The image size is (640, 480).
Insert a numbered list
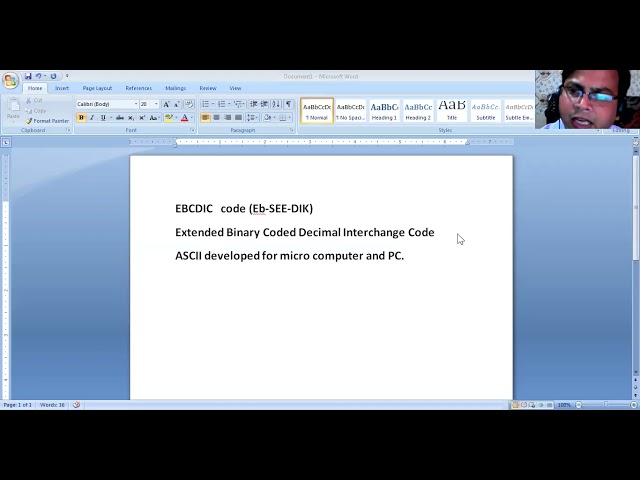pyautogui.click(x=221, y=104)
